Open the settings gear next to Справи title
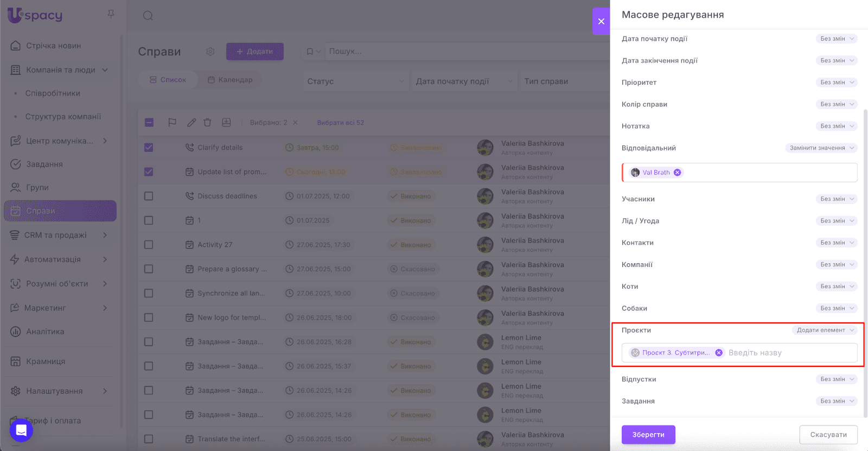Image resolution: width=868 pixels, height=451 pixels. 210,52
